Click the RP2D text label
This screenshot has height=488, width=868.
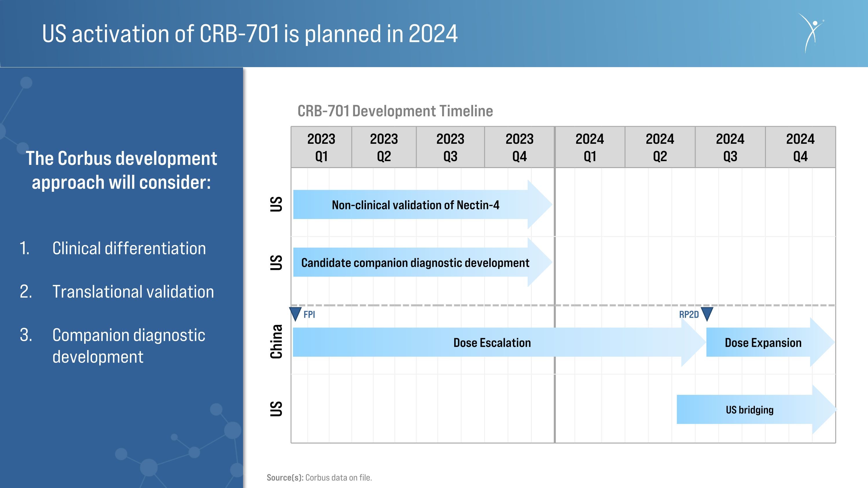click(x=689, y=314)
